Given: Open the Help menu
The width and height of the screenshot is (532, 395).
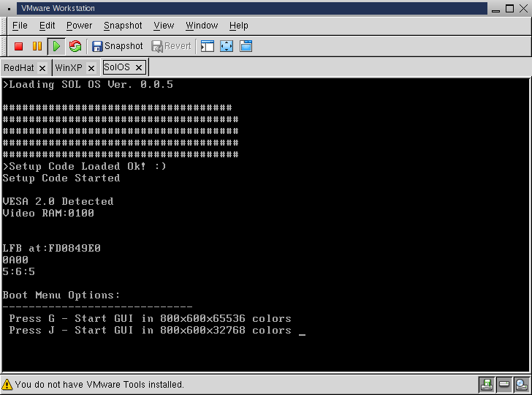Looking at the screenshot, I should point(238,26).
